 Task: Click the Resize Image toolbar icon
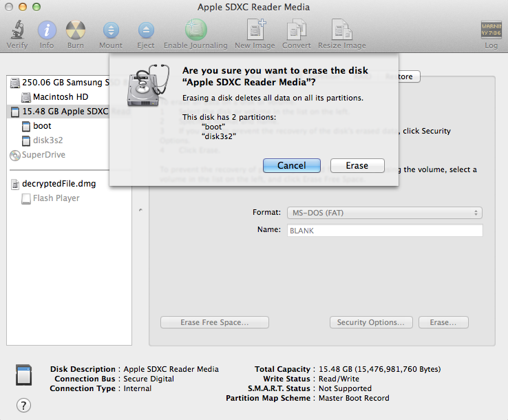pos(342,30)
